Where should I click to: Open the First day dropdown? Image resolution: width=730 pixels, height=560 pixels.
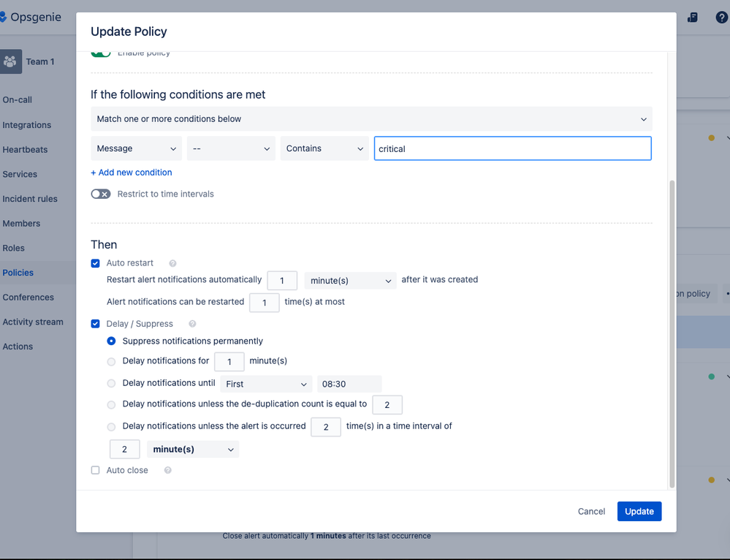click(x=266, y=384)
